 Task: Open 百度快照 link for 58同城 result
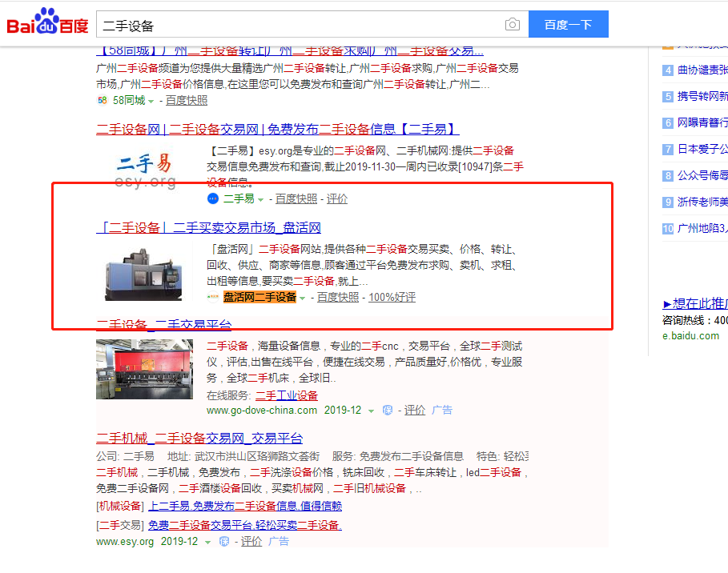pyautogui.click(x=186, y=100)
